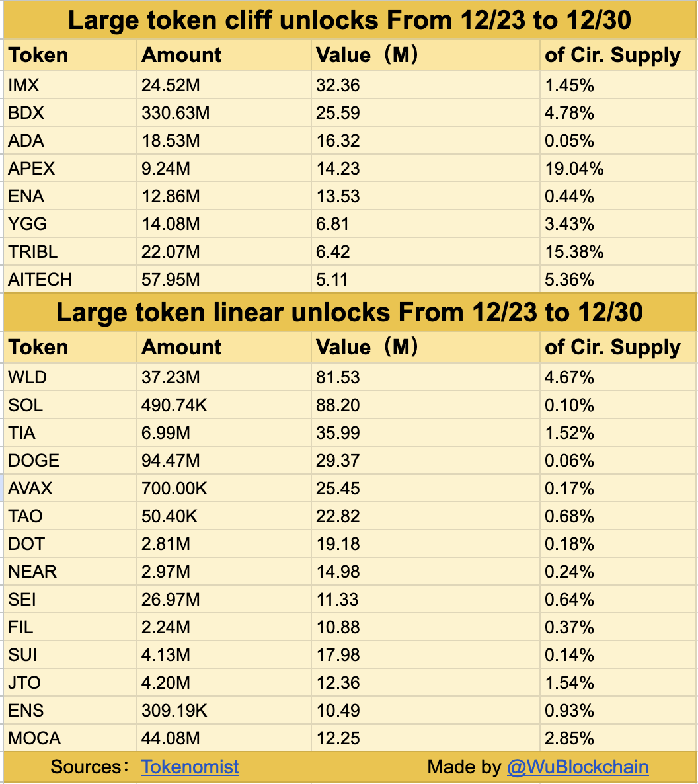Screen dimensions: 698x784
Task: Click the AVAX amount cell 700.00K
Action: coord(174,489)
